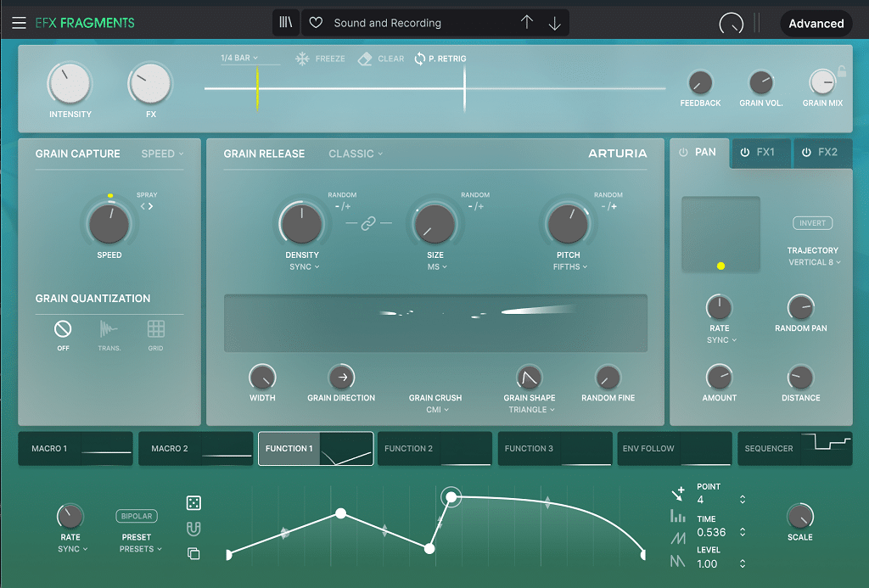Viewport: 869px width, 588px height.
Task: Toggle the Bipolar button
Action: [137, 516]
